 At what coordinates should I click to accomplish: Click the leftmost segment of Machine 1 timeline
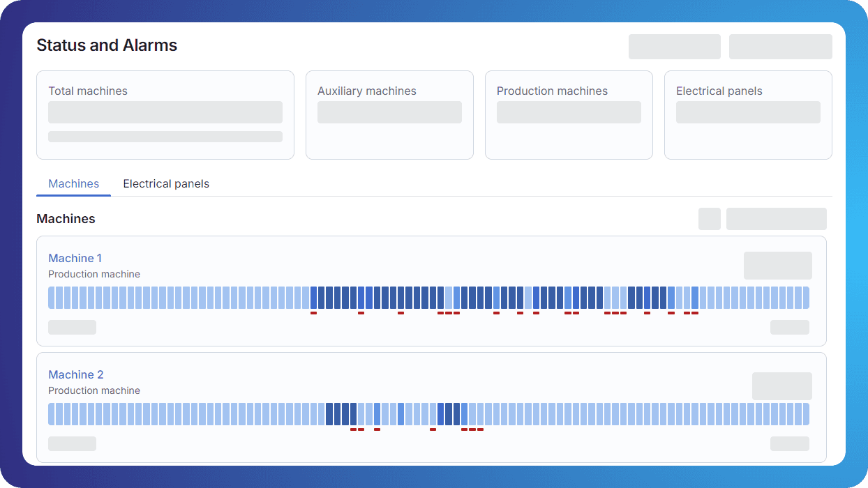point(51,298)
